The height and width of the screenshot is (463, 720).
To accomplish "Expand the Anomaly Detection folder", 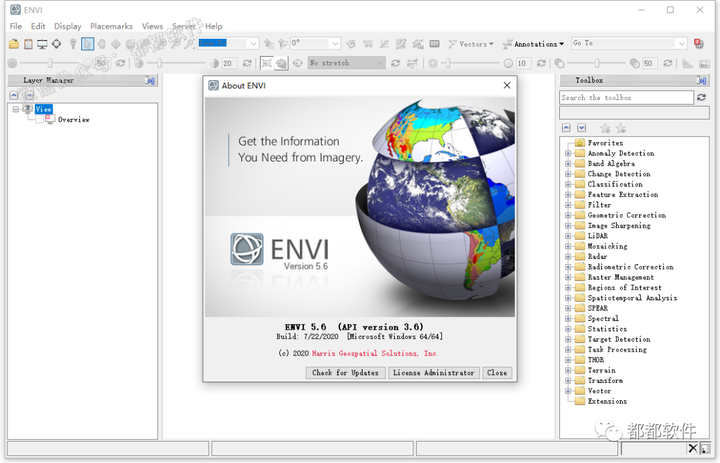I will 568,153.
